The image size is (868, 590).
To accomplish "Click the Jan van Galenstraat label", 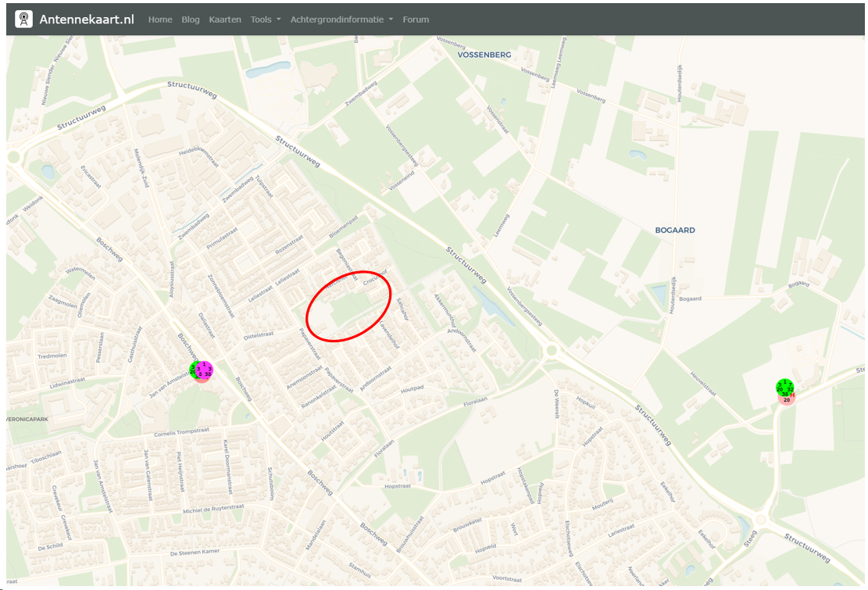I will pyautogui.click(x=148, y=475).
